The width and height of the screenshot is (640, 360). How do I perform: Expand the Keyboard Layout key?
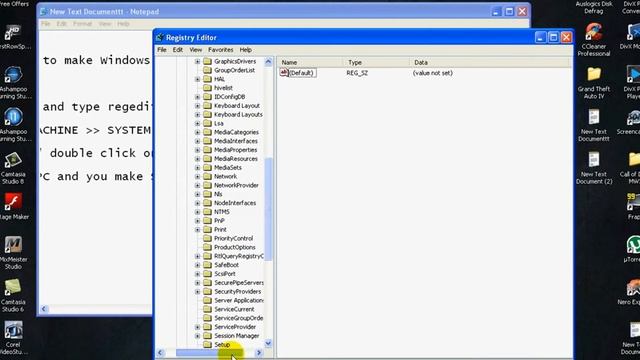click(x=198, y=106)
